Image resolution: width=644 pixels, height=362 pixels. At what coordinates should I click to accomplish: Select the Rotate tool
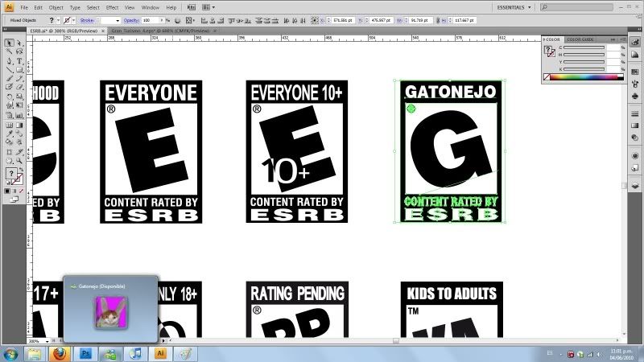pyautogui.click(x=9, y=97)
